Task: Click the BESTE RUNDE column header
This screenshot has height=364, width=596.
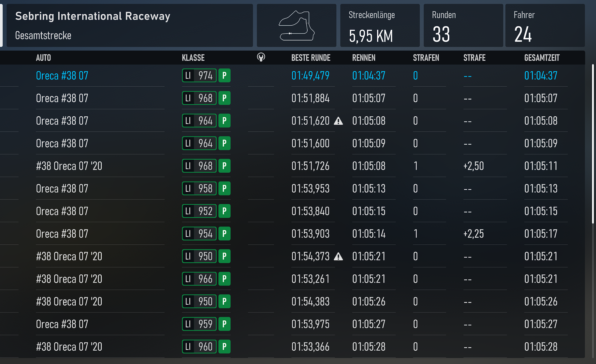Action: tap(311, 58)
